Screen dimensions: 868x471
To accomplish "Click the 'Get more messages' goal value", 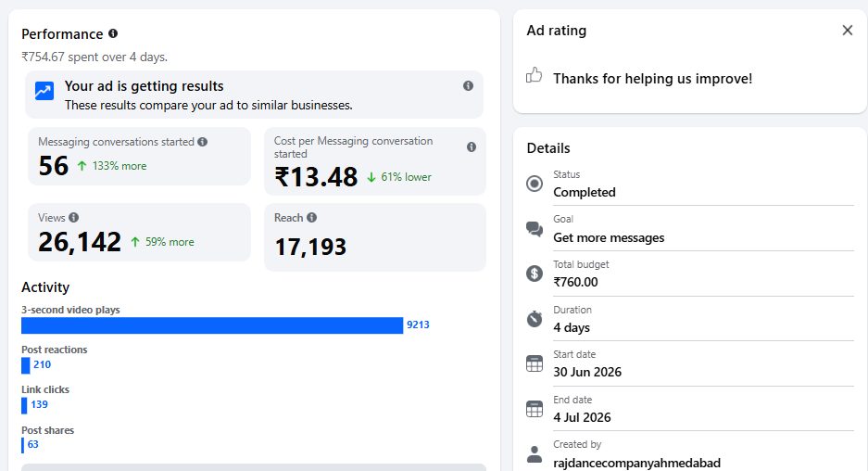I will (609, 237).
